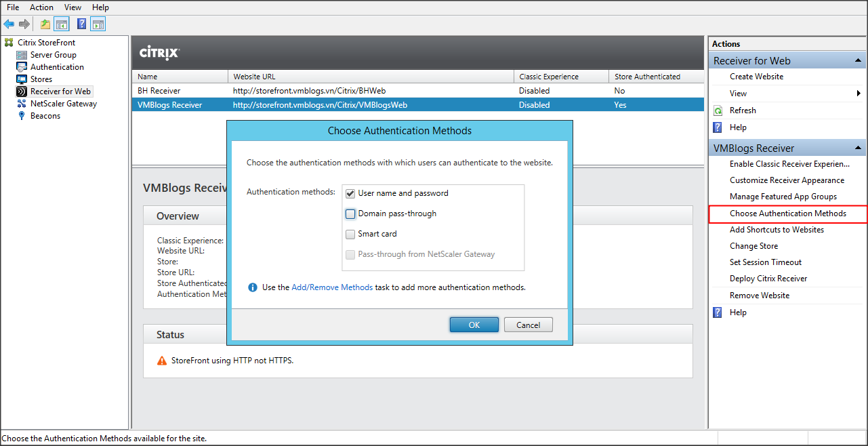Uncheck the User name and password checkbox
868x446 pixels.
coord(350,193)
